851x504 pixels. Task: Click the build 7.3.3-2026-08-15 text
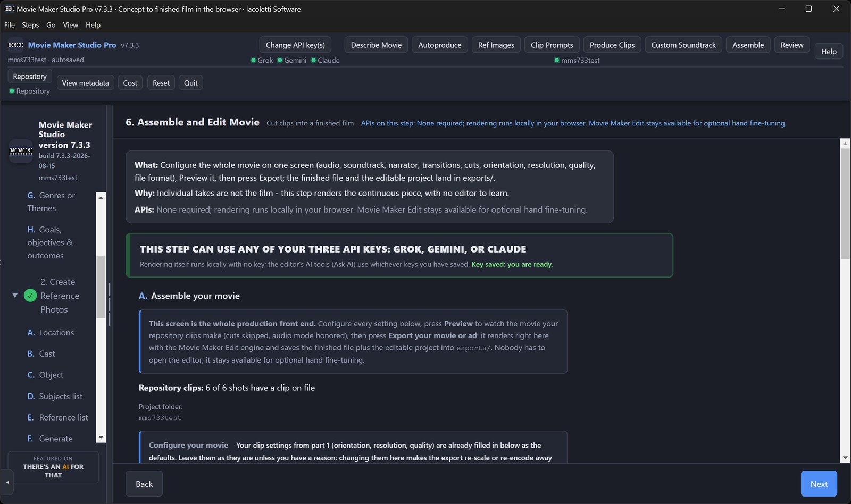64,161
